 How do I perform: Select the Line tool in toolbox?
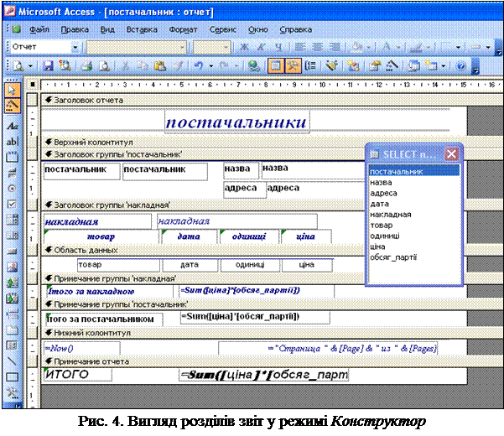pos(13,361)
